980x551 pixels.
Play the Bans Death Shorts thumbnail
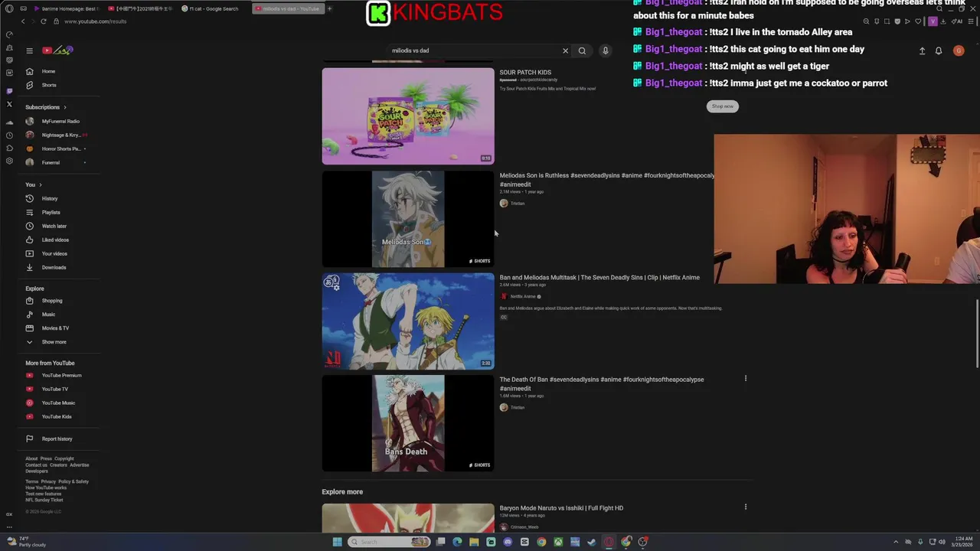[x=408, y=423]
